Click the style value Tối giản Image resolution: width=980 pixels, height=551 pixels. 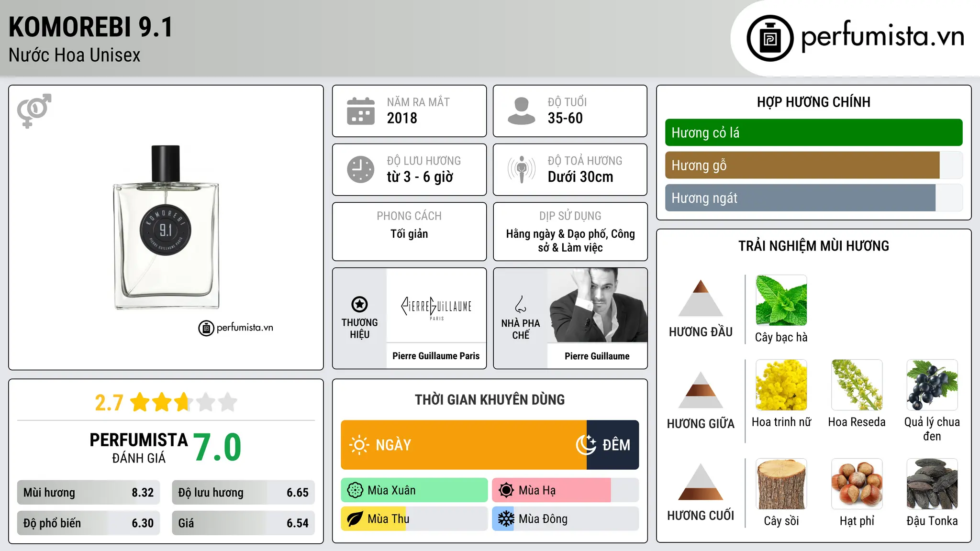point(409,234)
